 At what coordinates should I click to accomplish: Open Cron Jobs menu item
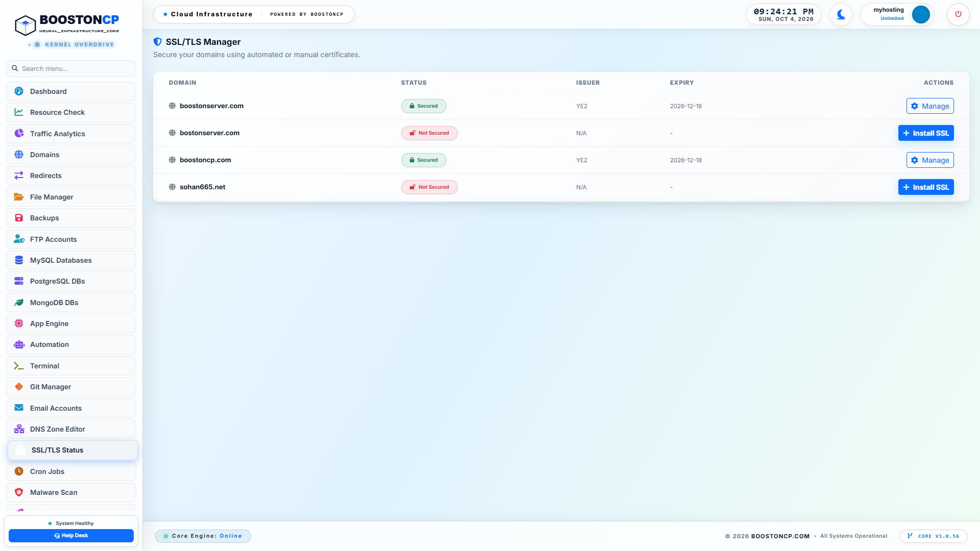71,471
